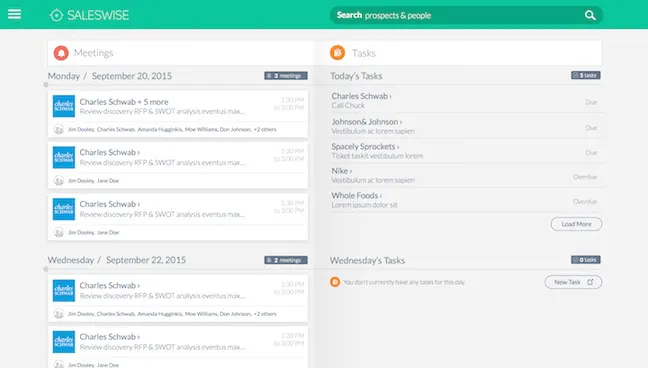Open the Whole Foods overdue task
Image resolution: width=648 pixels, height=368 pixels.
tap(466, 200)
